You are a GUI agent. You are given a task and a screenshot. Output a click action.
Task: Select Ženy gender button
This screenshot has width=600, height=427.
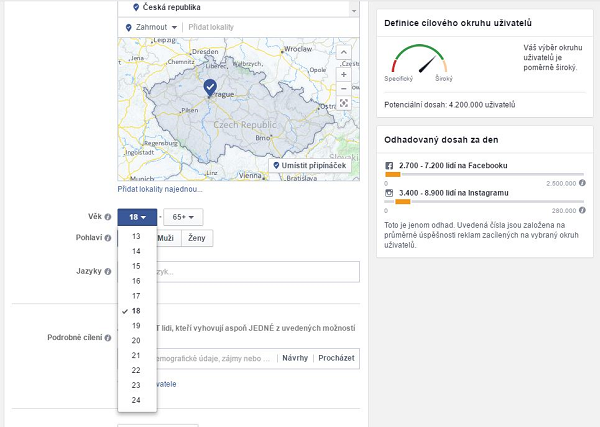197,238
